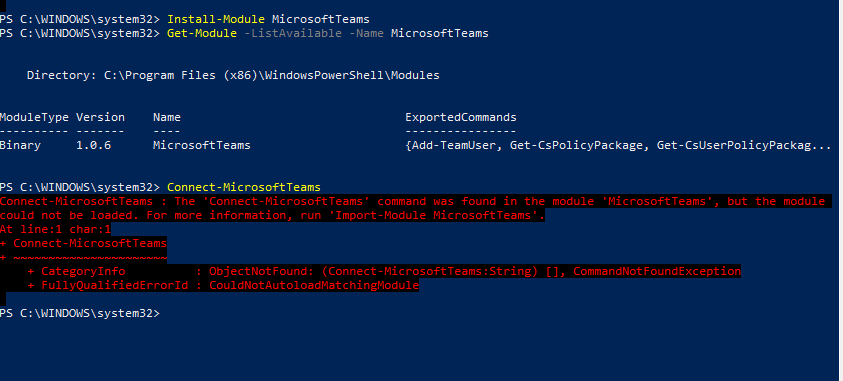This screenshot has width=843, height=381.
Task: Click the Version column header
Action: [x=100, y=117]
